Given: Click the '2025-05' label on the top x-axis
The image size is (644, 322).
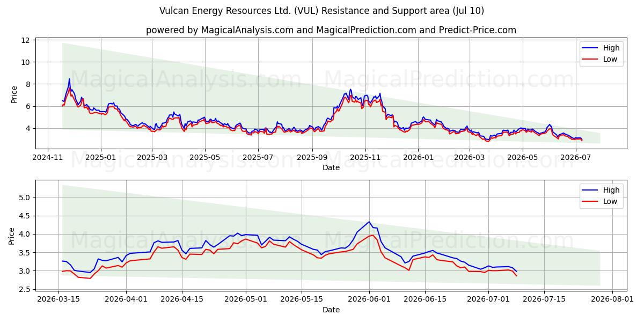Looking at the screenshot, I should tap(205, 158).
